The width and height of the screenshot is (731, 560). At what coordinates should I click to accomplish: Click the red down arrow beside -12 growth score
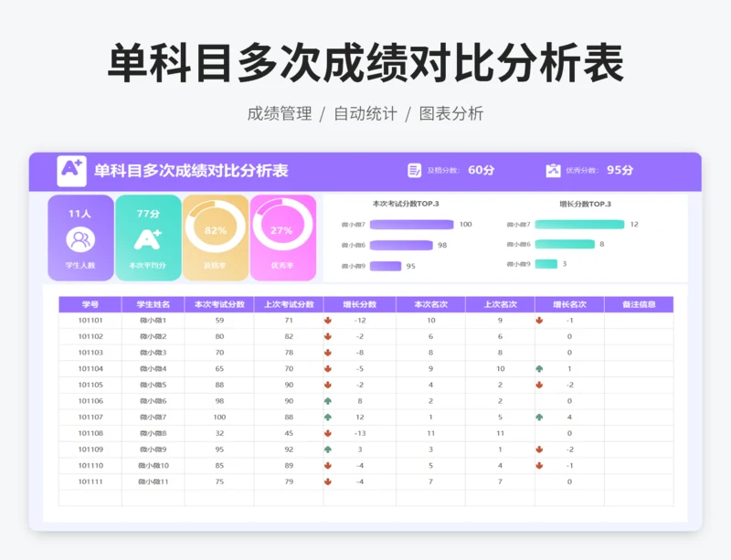[328, 321]
